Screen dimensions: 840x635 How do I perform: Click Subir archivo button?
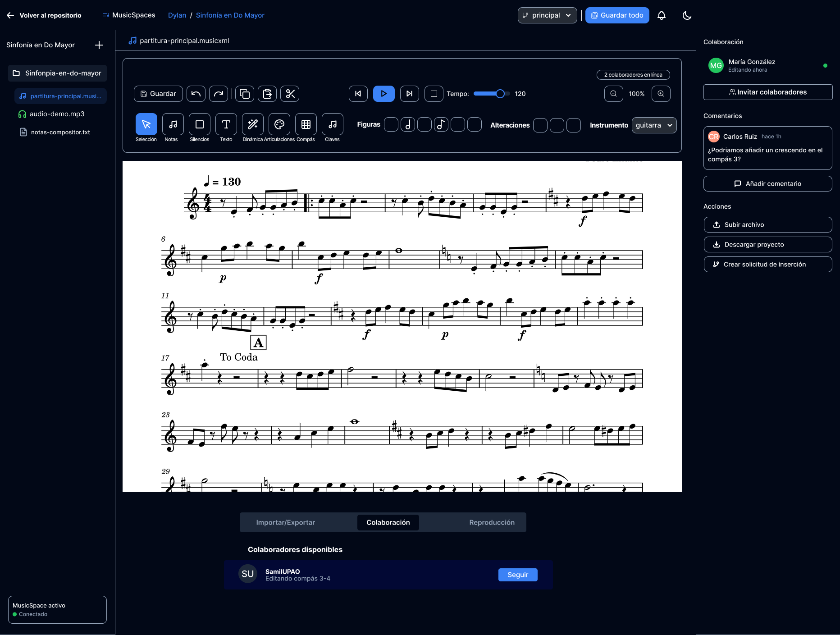[x=768, y=224]
